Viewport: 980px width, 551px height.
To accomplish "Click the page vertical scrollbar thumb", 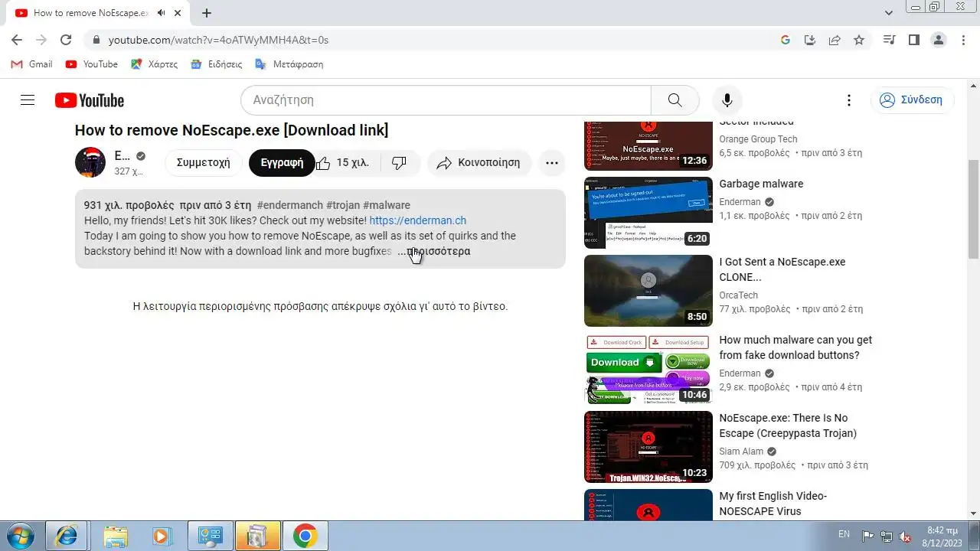I will pyautogui.click(x=973, y=208).
